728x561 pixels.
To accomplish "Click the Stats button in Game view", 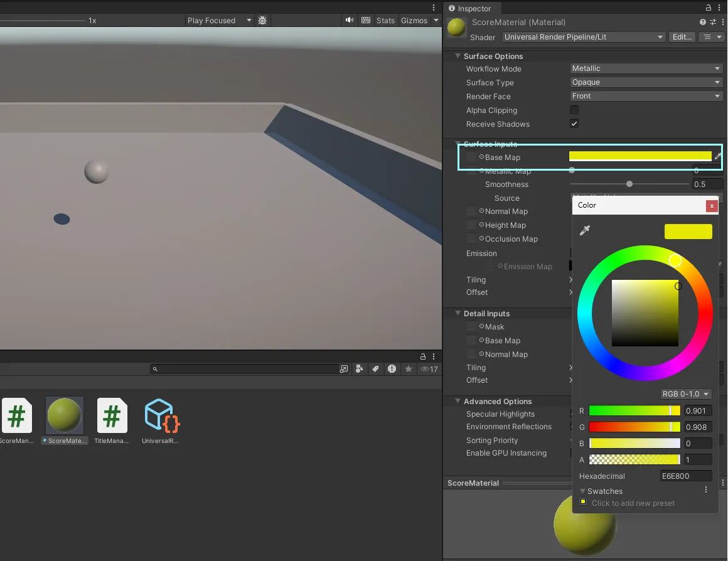I will click(x=385, y=20).
